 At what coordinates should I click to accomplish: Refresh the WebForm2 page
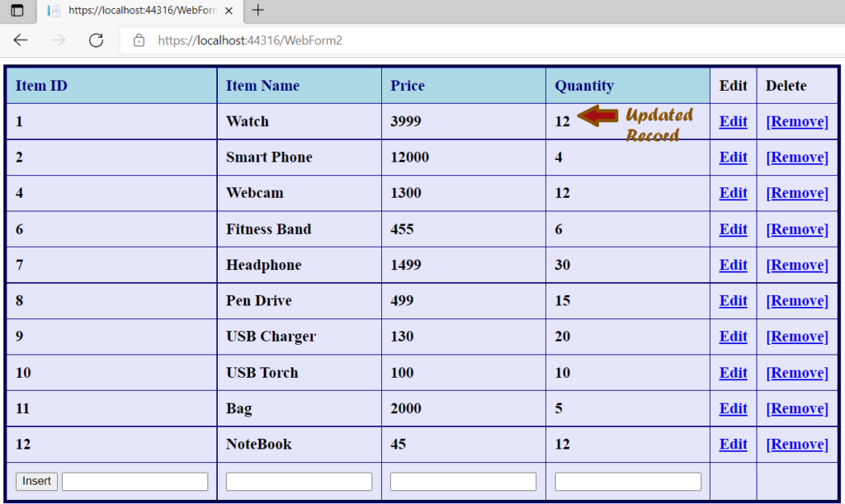click(94, 40)
